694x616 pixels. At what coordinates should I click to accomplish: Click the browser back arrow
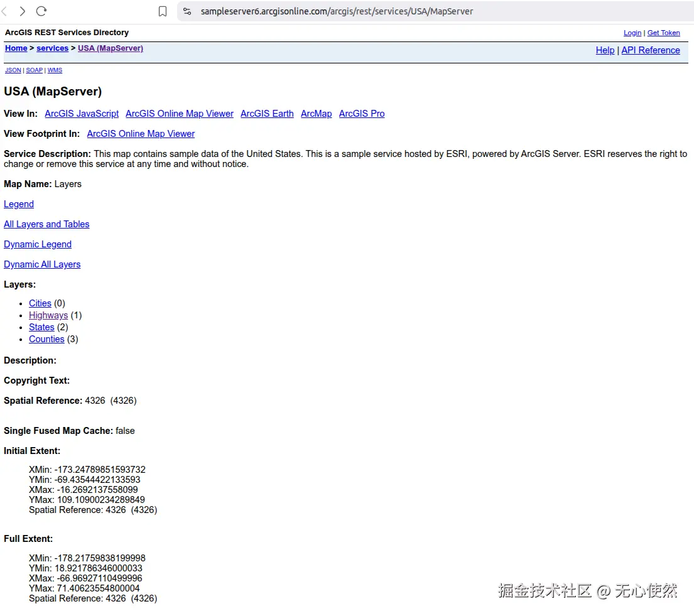4,11
